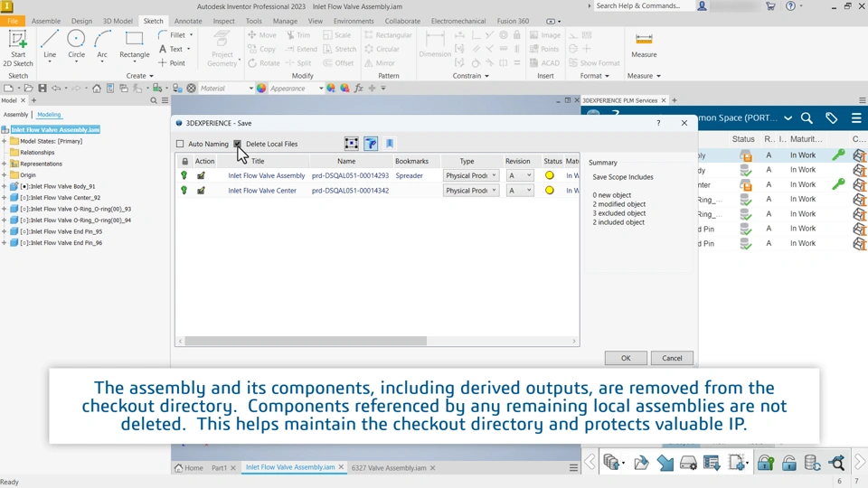Click the Save icon in quick access toolbar

click(x=42, y=88)
